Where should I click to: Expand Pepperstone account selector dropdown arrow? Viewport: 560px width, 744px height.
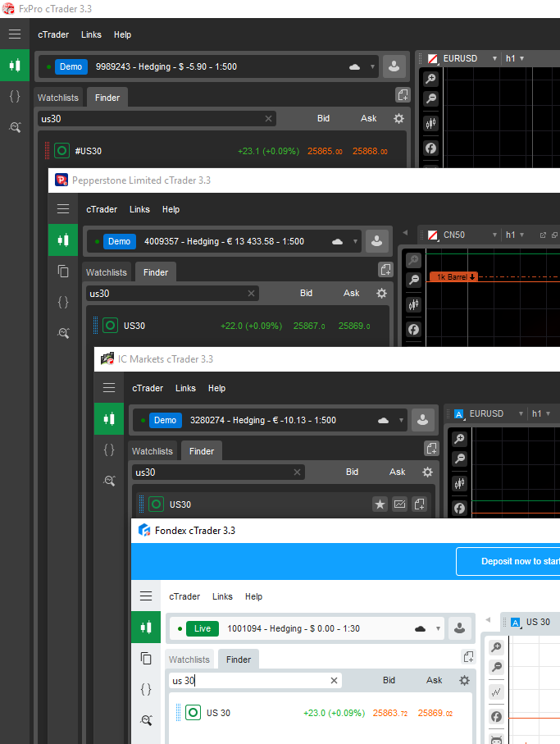point(355,241)
